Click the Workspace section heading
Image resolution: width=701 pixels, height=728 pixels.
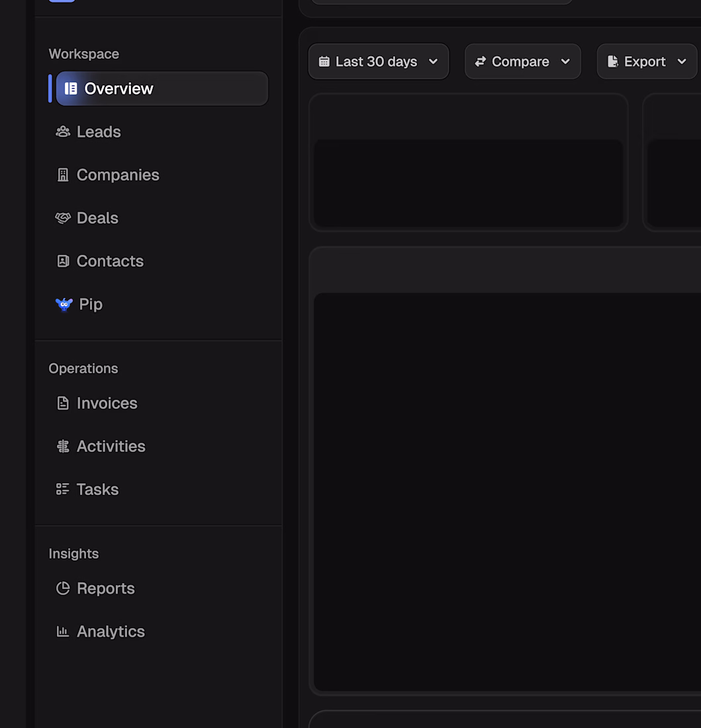(84, 54)
